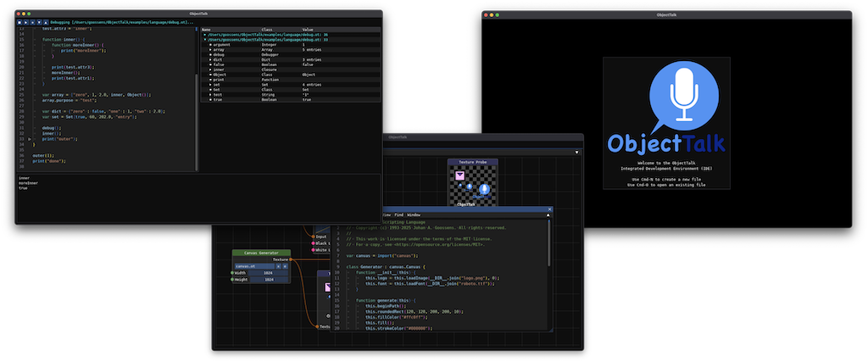
Task: Click the 'Debugger' class cell
Action: tap(270, 55)
